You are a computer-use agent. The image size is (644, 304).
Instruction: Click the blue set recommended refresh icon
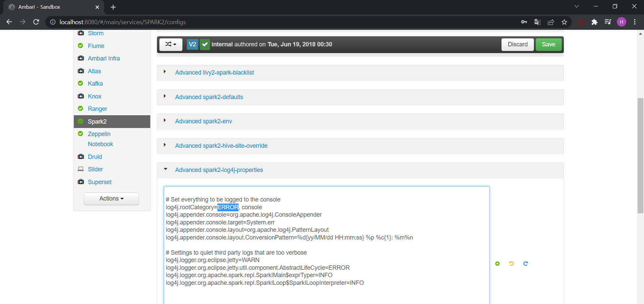pyautogui.click(x=526, y=264)
